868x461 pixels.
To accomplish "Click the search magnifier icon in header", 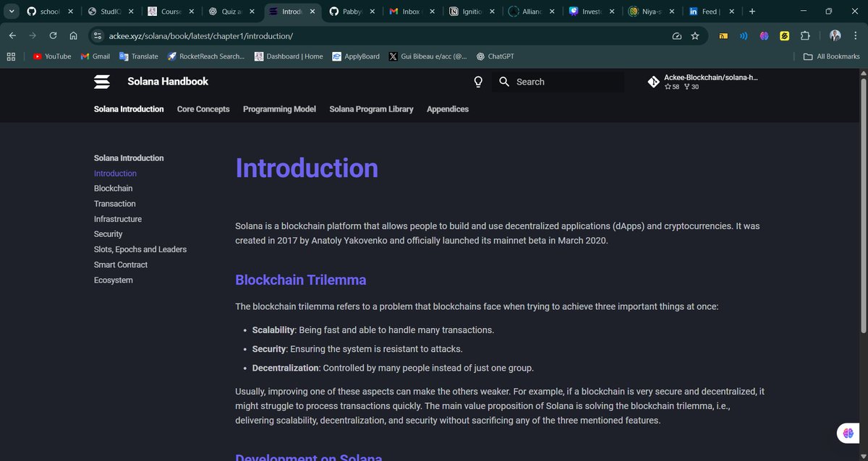I will [x=504, y=82].
